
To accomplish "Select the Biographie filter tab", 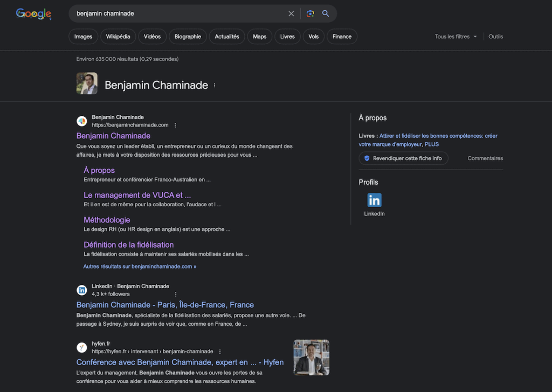I will (x=188, y=37).
